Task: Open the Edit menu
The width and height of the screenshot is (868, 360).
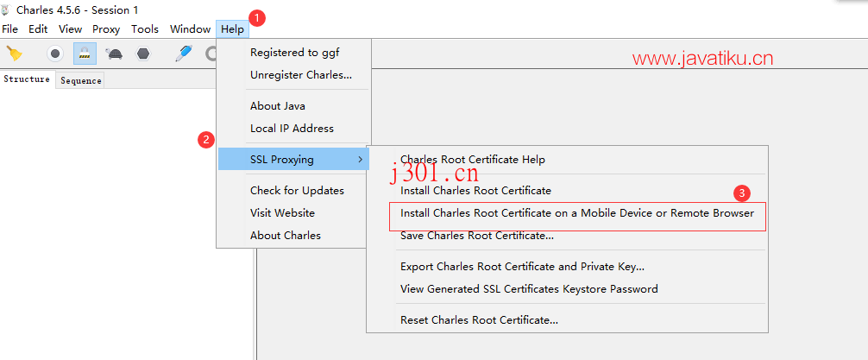Action: click(x=38, y=29)
